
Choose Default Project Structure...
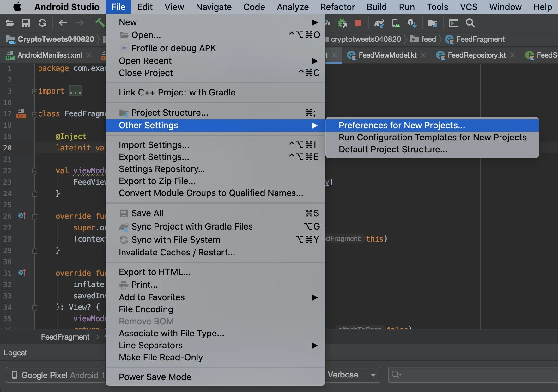click(432, 149)
